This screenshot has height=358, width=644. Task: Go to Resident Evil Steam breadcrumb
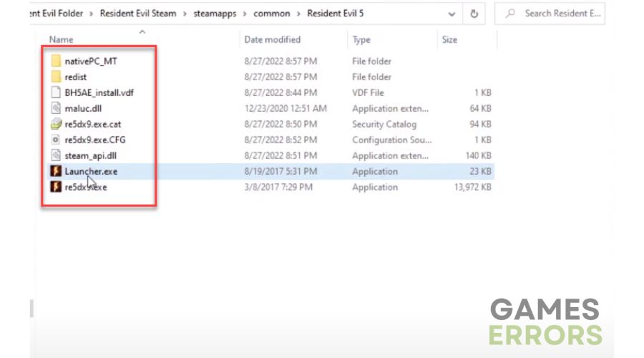[x=138, y=14]
